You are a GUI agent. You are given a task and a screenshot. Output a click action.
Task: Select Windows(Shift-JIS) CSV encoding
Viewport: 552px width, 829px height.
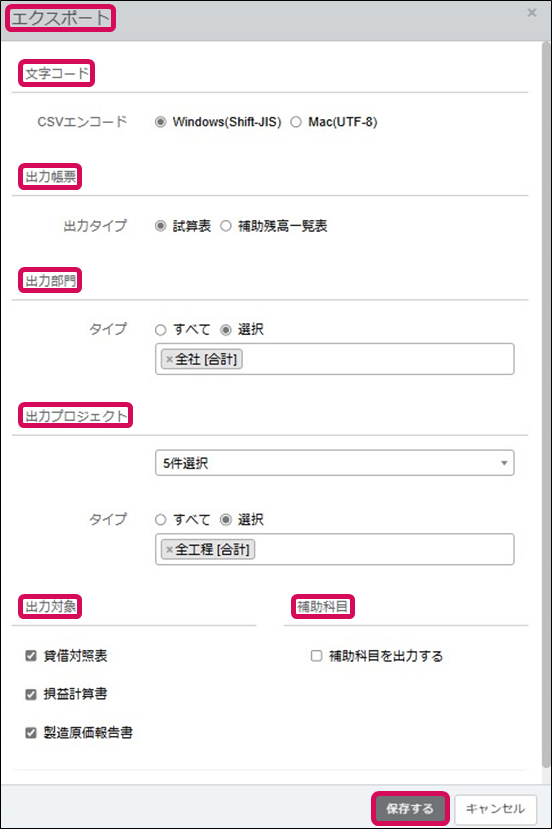160,122
